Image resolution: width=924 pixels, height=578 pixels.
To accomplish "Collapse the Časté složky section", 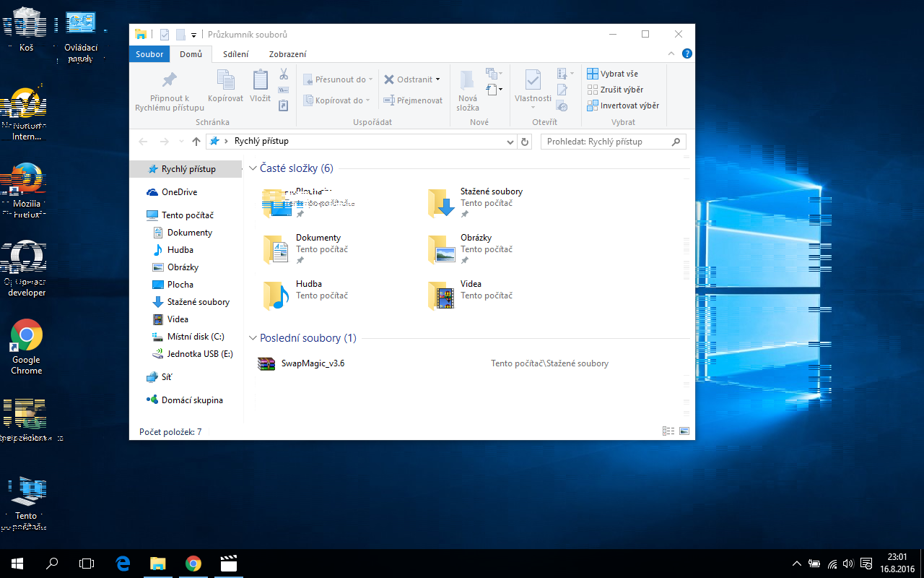I will click(x=253, y=168).
